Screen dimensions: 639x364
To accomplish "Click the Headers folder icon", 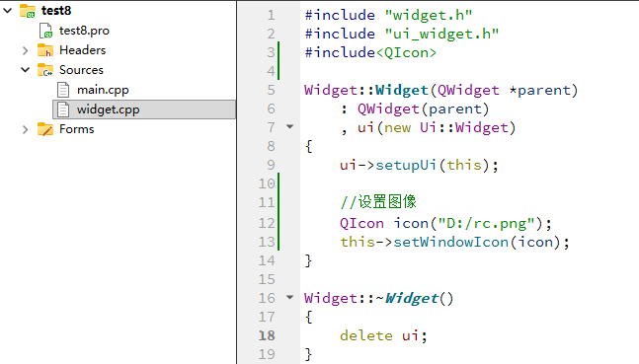I will tap(45, 50).
